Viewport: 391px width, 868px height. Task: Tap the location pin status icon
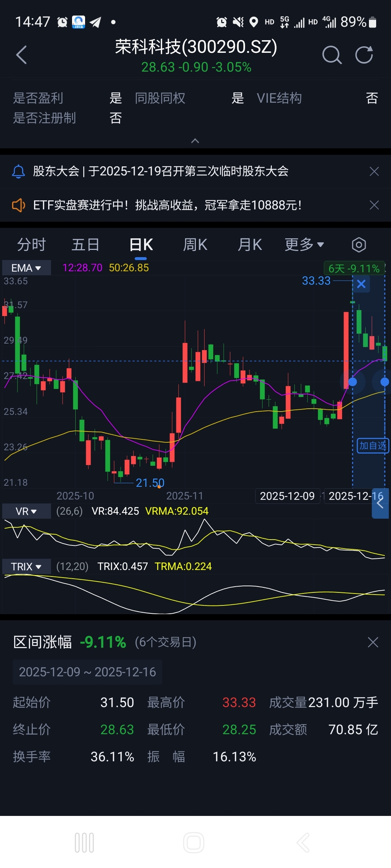click(254, 22)
